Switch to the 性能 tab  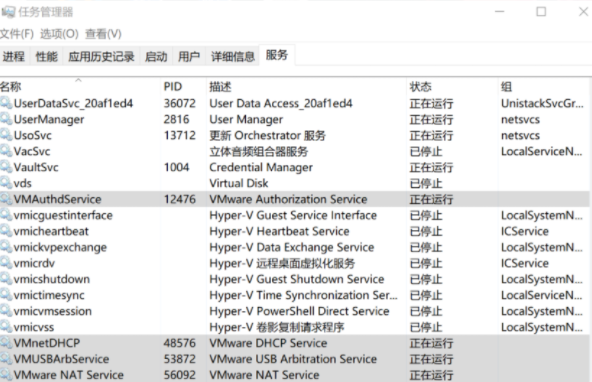pyautogui.click(x=46, y=56)
